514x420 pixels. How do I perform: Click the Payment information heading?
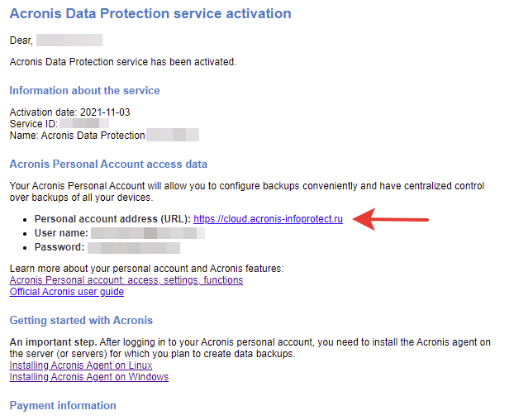pos(63,406)
